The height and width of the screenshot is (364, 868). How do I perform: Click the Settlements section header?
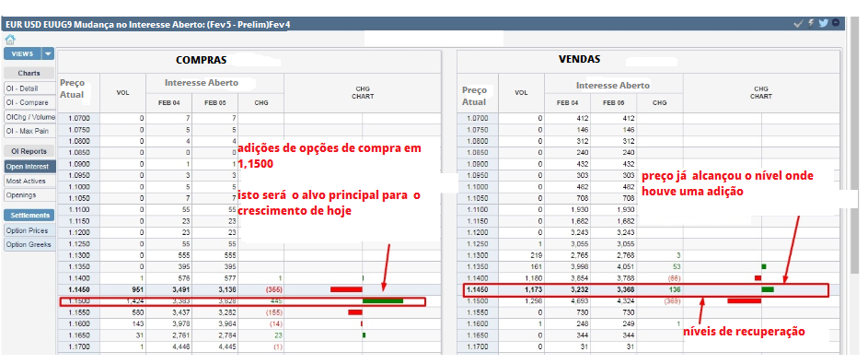pyautogui.click(x=29, y=215)
